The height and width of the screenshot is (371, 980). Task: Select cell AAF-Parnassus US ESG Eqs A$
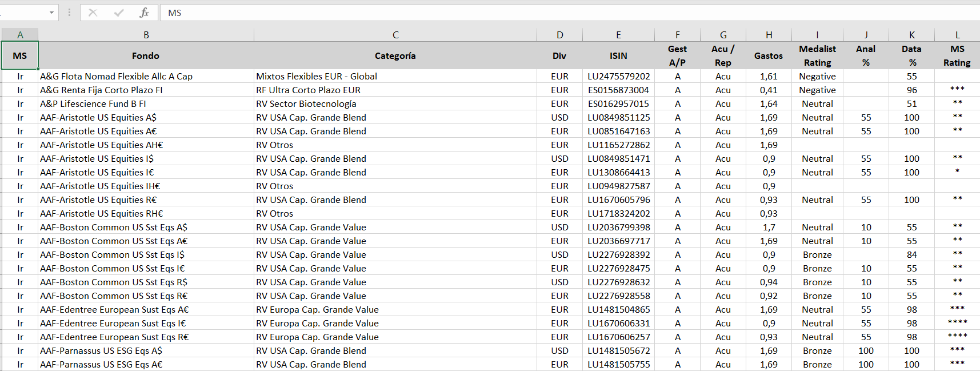[x=146, y=350]
